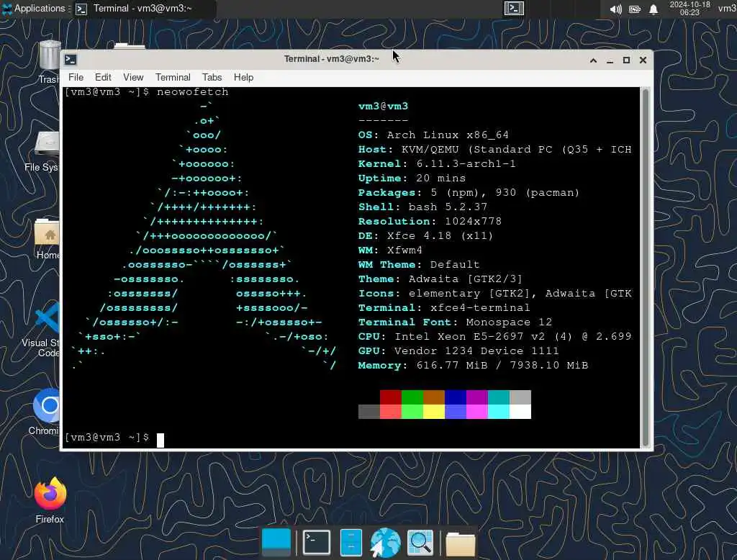Click the bright green color block

coord(412,412)
